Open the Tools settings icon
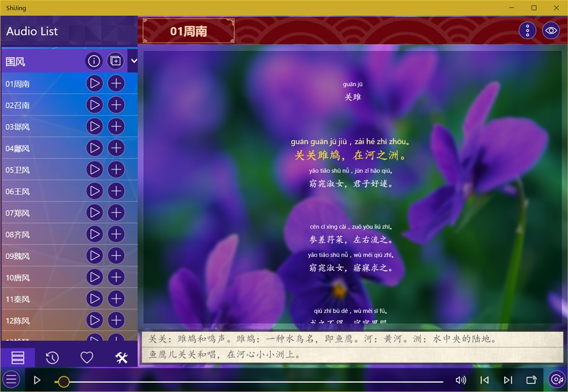Screen dimensions: 568x392 (x=121, y=357)
